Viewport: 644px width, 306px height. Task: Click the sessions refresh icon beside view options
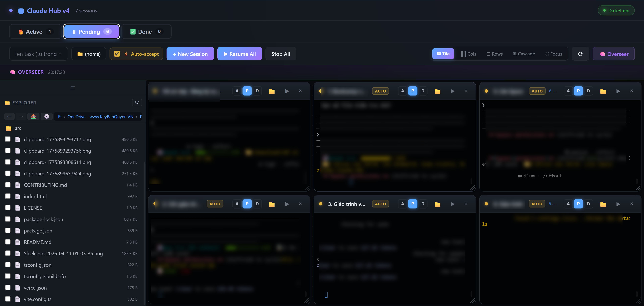pos(580,54)
